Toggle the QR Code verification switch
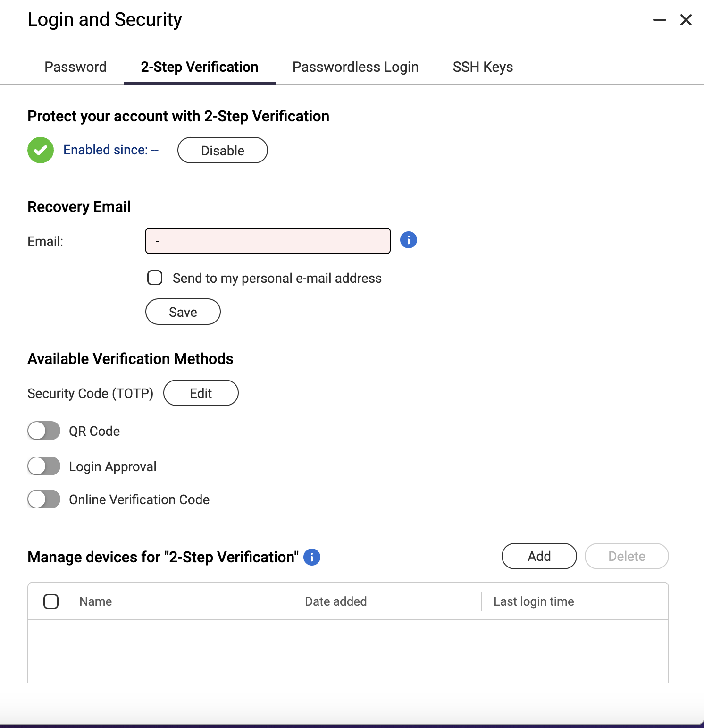 point(44,431)
